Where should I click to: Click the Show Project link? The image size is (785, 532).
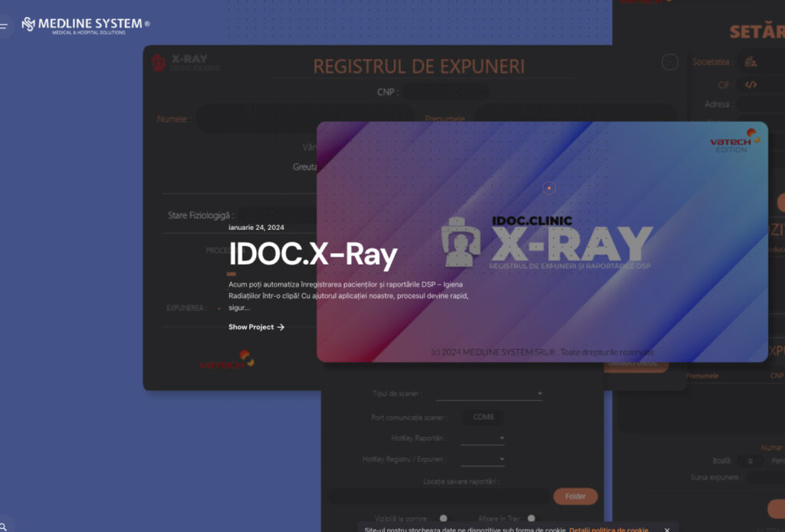click(x=251, y=327)
